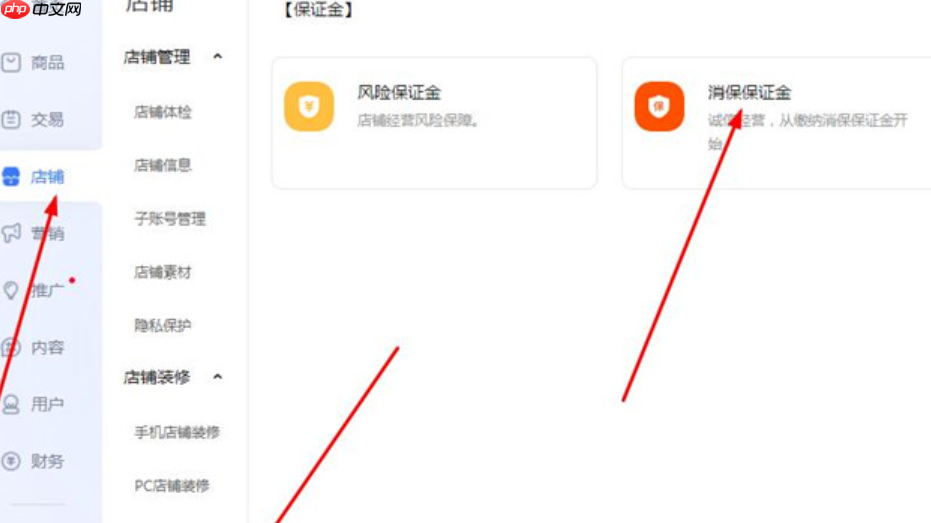Open the 交易 clipboard icon
931x523 pixels.
point(11,119)
